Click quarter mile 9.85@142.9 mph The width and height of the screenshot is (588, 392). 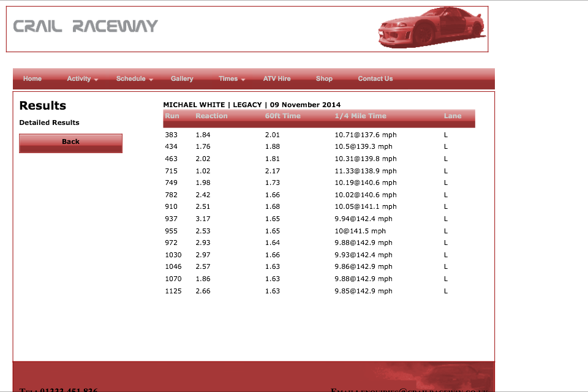point(363,291)
